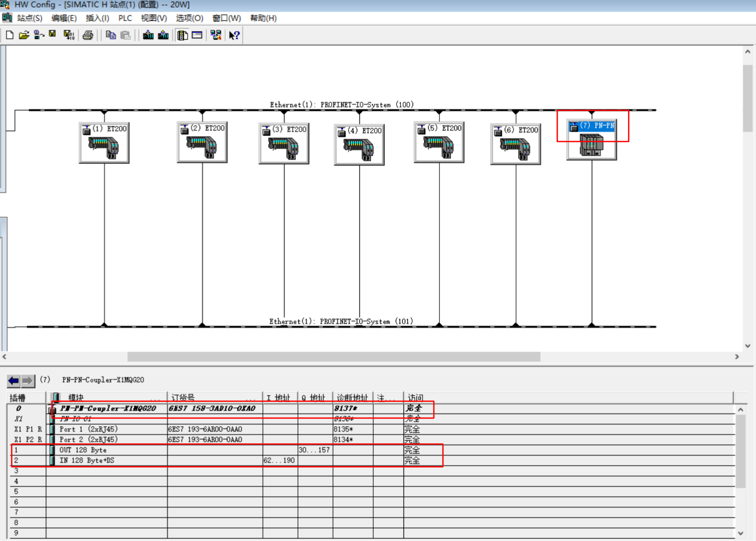Viewport: 756px width, 541px height.
Task: Select the PROFINET-IO-System (100) bus label
Action: pyautogui.click(x=342, y=105)
